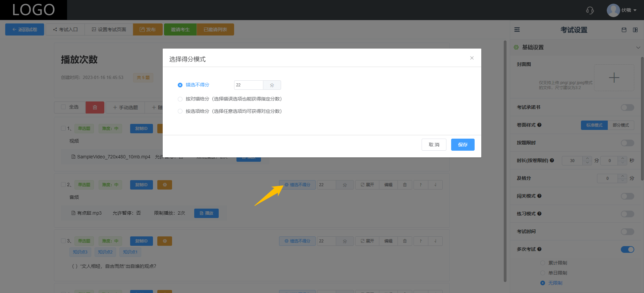Click 编辑 for question 2
Screen dimensions: 644x293
388,185
